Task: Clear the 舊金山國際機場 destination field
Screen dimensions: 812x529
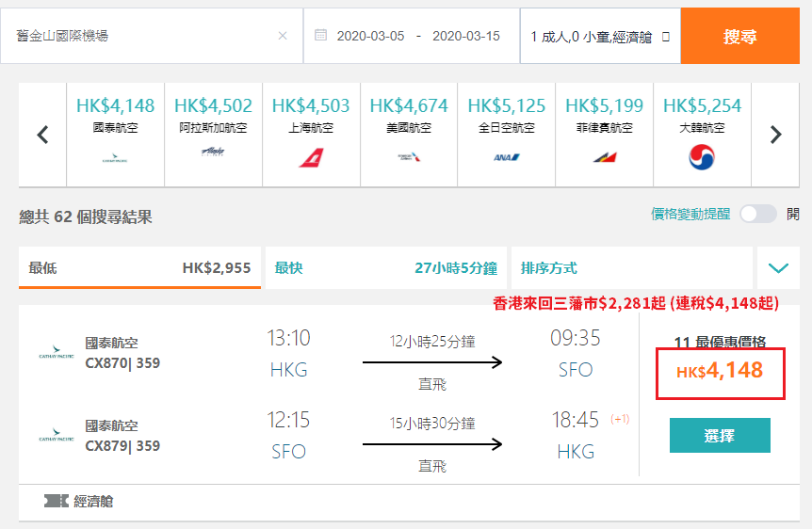Action: [283, 36]
